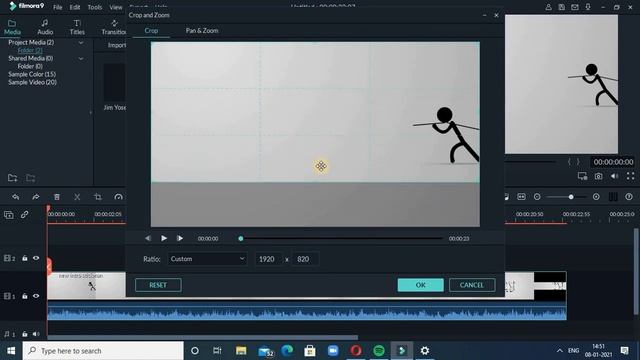This screenshot has height=360, width=640.
Task: Click the Import button
Action: pyautogui.click(x=117, y=45)
